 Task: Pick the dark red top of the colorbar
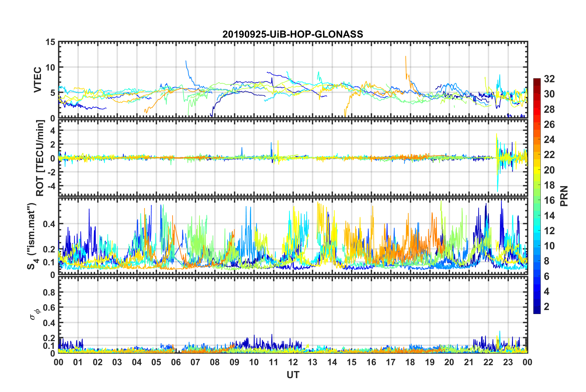[537, 80]
